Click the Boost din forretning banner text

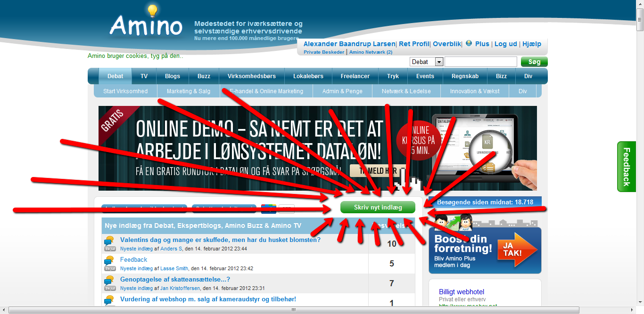tap(462, 243)
